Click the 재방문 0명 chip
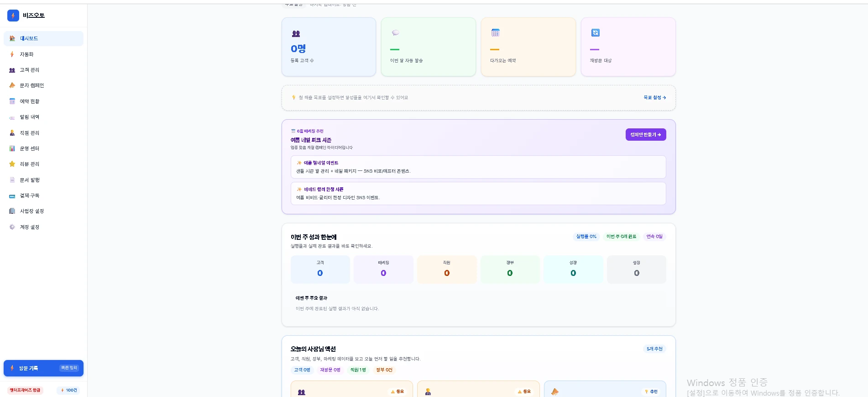The image size is (868, 397). (x=330, y=370)
